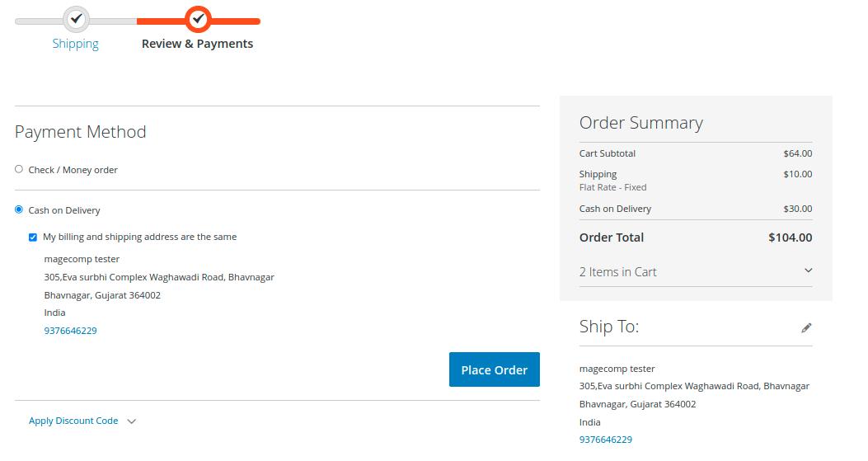Click the $104.00 Order Total amount
868x461 pixels.
pos(790,238)
